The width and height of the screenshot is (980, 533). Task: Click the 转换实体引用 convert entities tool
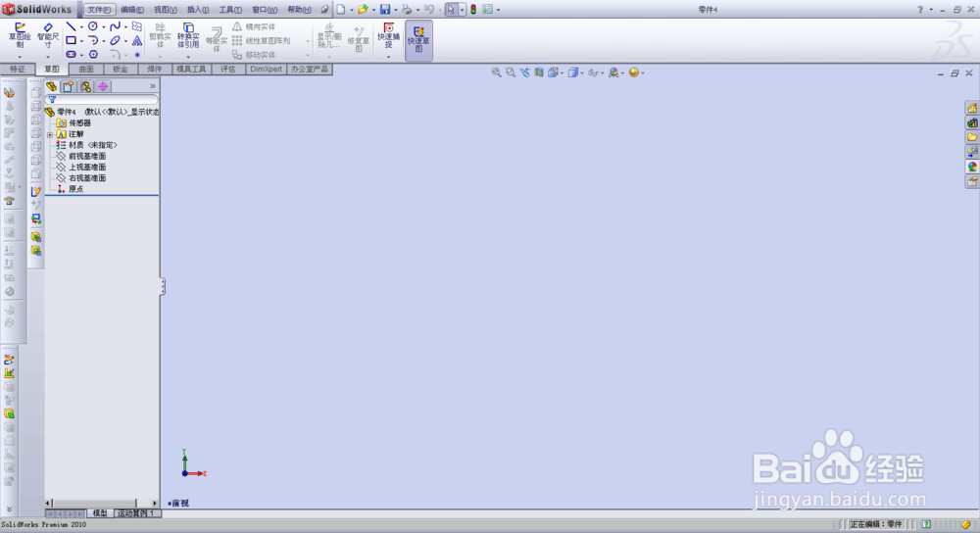tap(188, 35)
